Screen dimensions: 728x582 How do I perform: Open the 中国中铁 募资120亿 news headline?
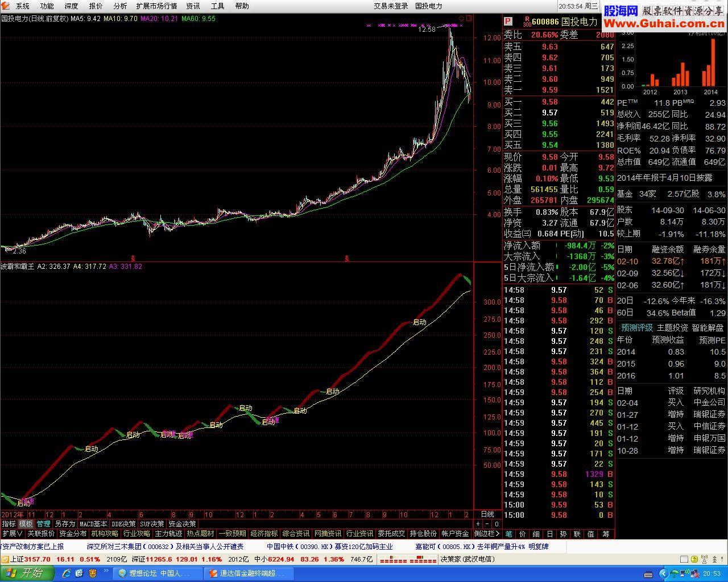(330, 547)
